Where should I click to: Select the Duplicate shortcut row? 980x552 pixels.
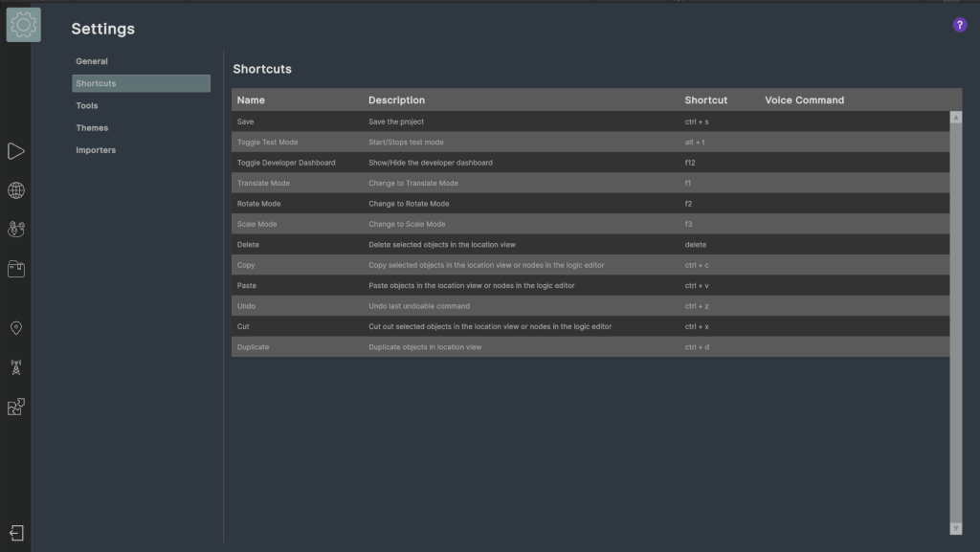590,346
